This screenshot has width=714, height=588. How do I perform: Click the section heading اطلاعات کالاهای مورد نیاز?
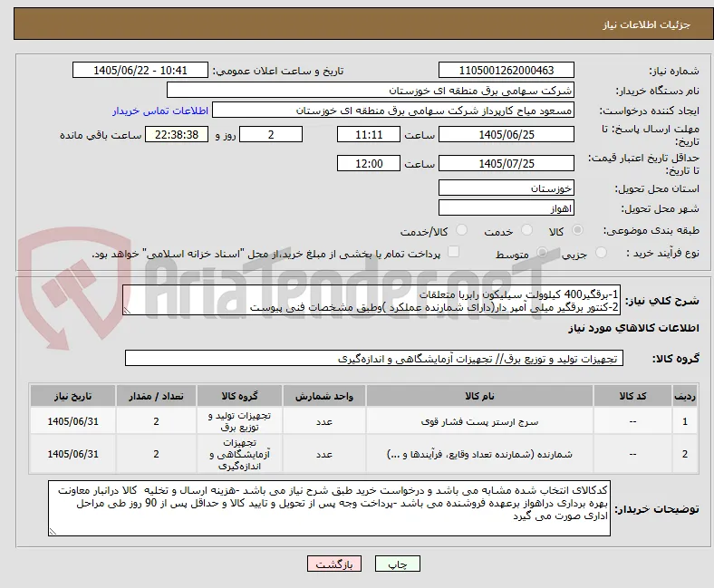tap(633, 328)
